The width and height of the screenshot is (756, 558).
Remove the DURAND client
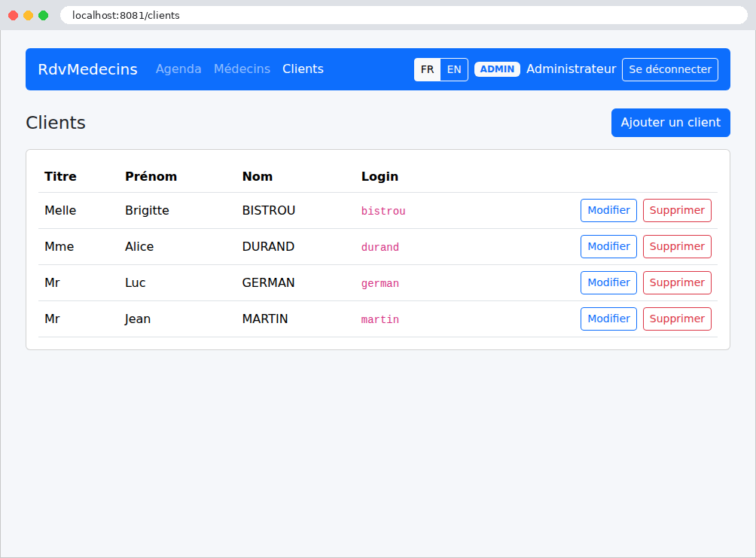pyautogui.click(x=677, y=246)
